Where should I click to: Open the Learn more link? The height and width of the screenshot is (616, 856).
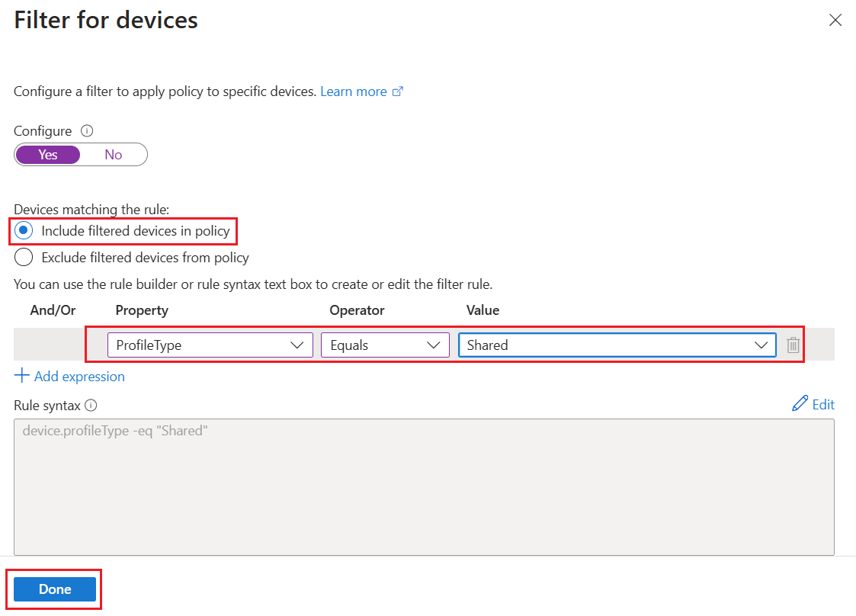354,91
